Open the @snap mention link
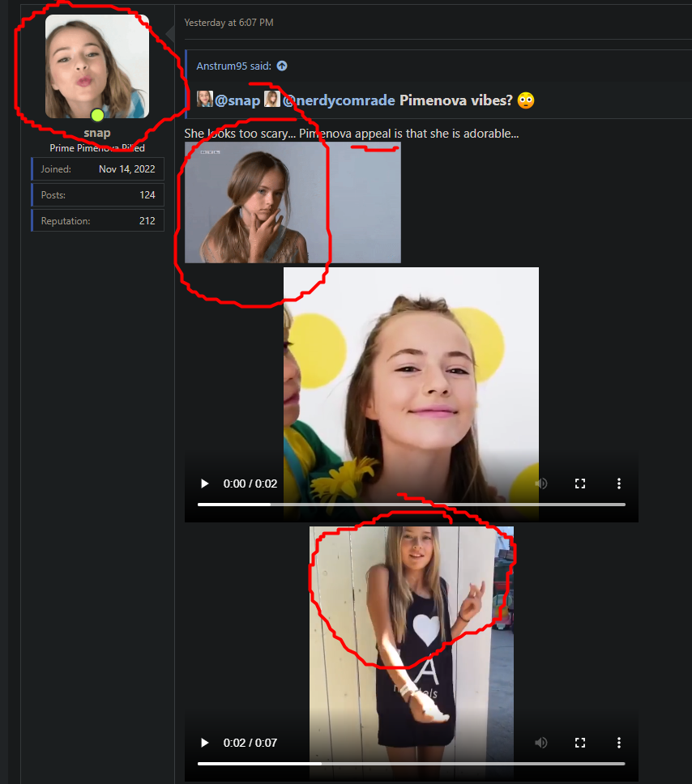This screenshot has height=784, width=692. coord(237,100)
